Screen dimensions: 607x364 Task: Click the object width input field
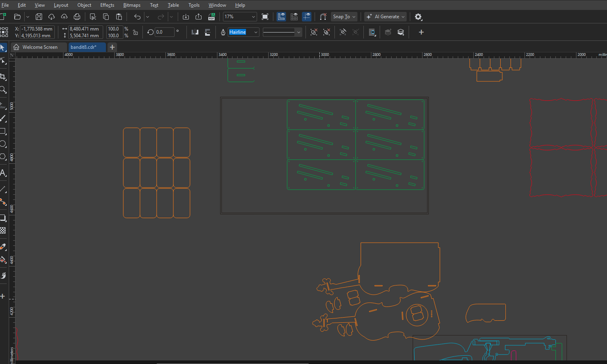click(x=85, y=29)
